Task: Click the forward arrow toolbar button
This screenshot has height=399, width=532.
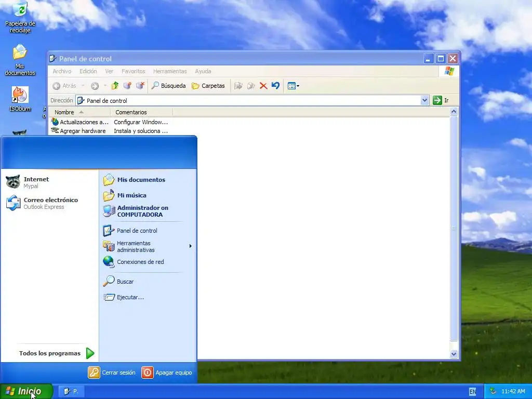Action: (x=95, y=86)
